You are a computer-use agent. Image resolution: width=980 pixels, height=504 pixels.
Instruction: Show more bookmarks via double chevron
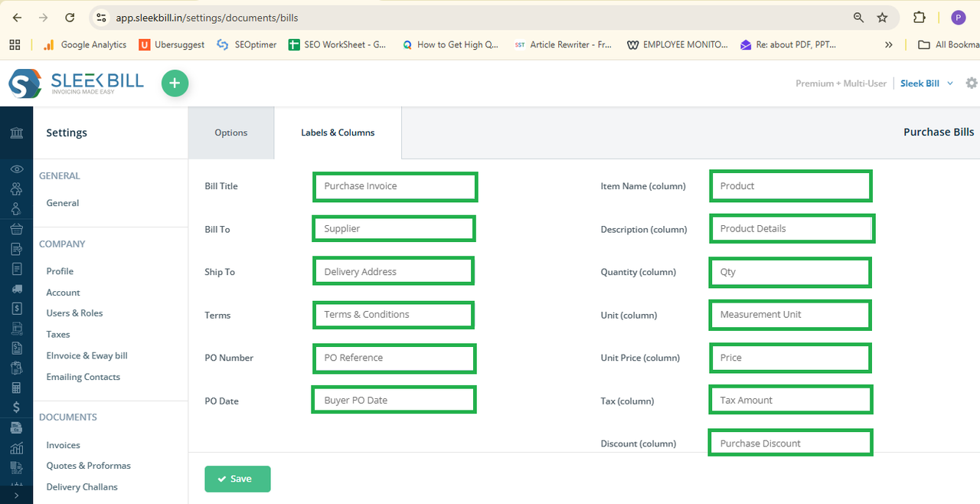[889, 44]
